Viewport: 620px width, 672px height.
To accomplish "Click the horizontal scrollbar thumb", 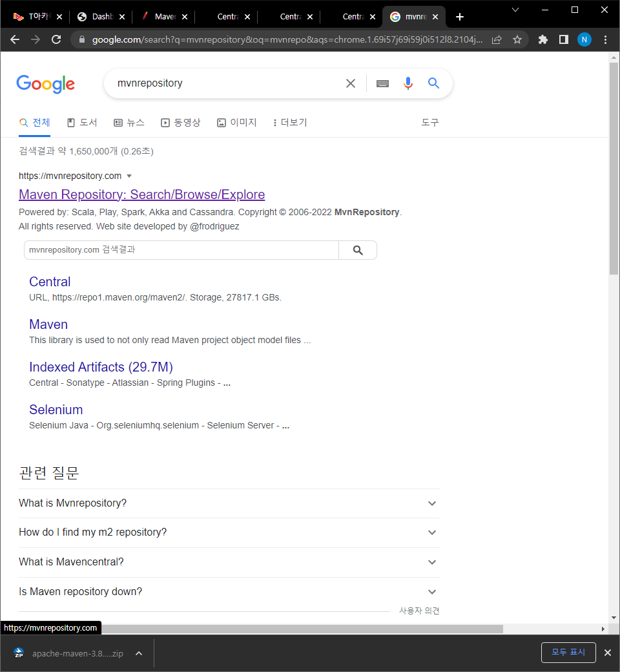I will (x=302, y=629).
